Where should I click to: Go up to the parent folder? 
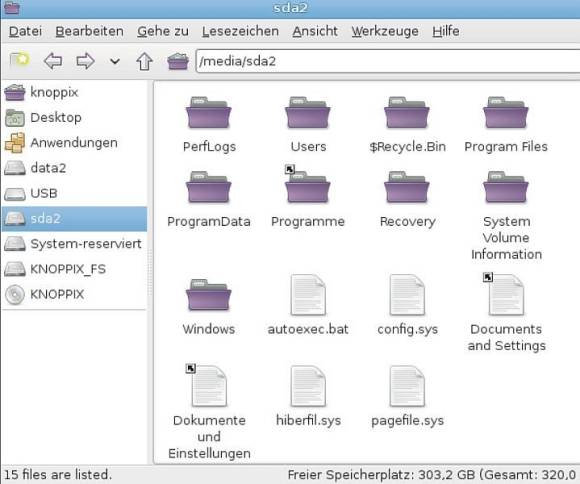point(144,61)
